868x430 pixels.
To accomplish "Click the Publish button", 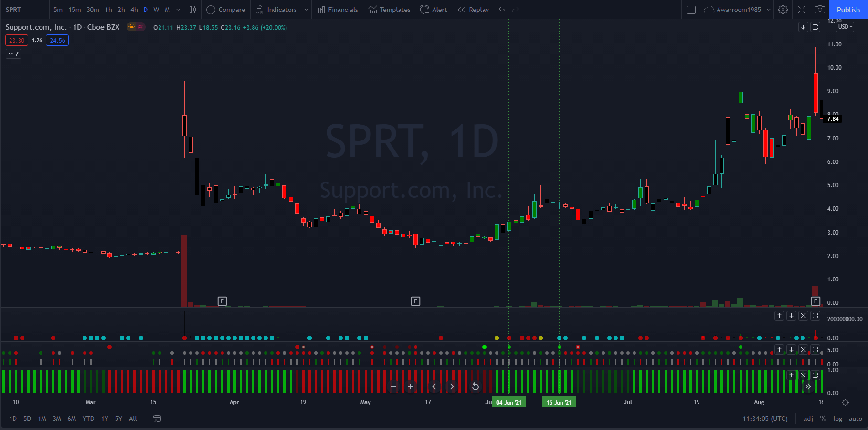I will (x=848, y=10).
